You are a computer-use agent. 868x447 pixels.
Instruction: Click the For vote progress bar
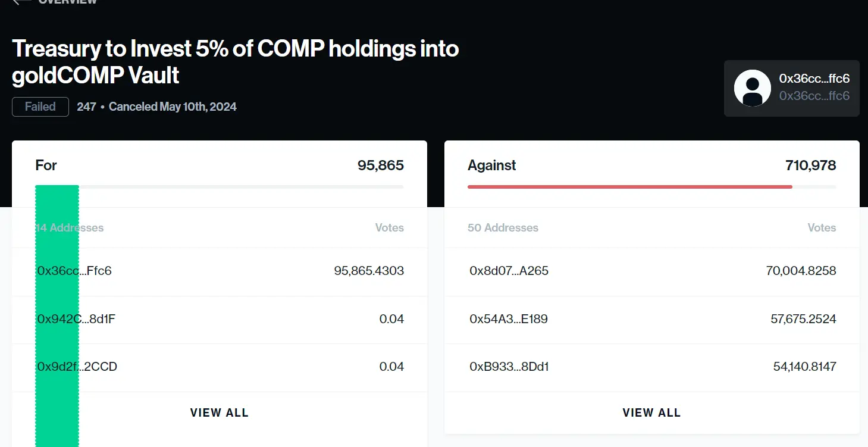tap(219, 186)
